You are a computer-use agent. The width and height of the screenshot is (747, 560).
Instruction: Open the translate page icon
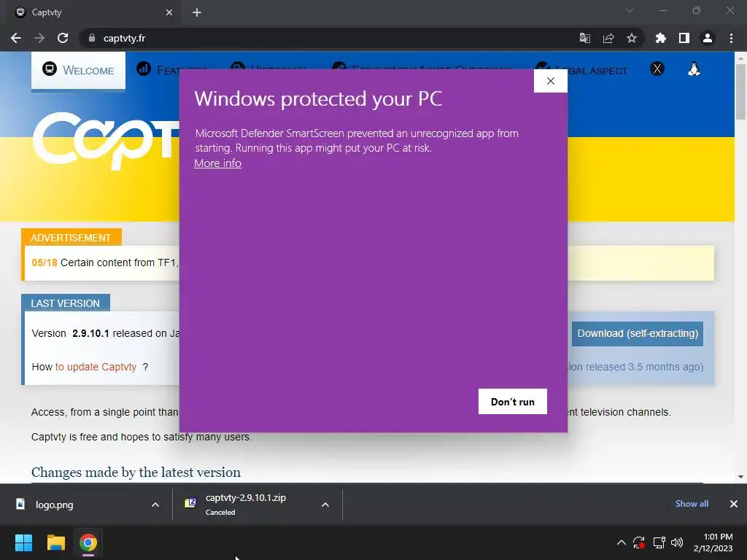584,38
